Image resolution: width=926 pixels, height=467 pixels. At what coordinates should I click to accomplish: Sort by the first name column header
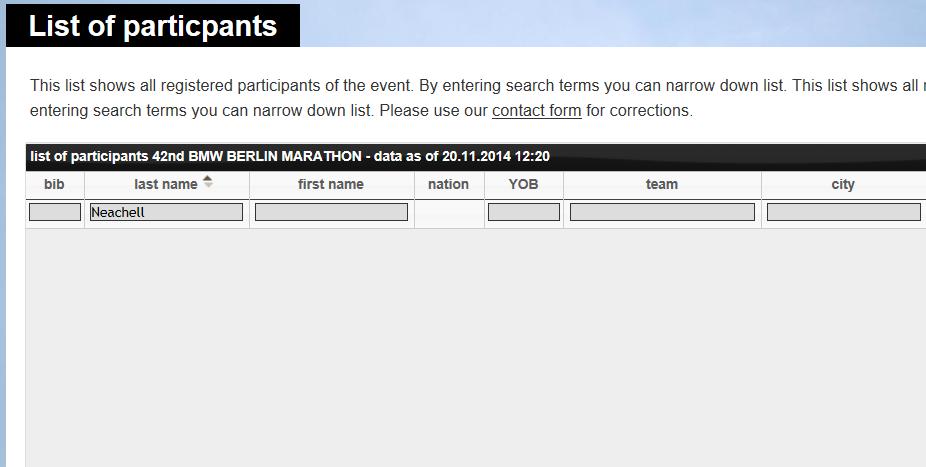tap(331, 184)
